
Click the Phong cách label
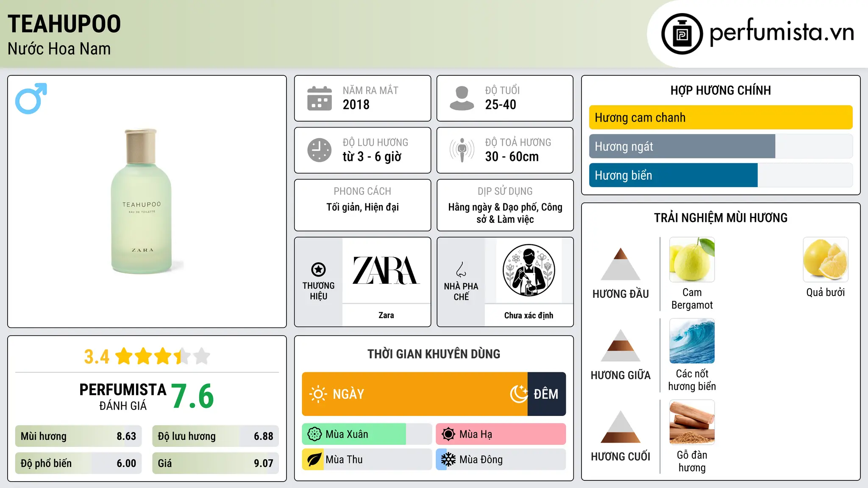click(362, 191)
